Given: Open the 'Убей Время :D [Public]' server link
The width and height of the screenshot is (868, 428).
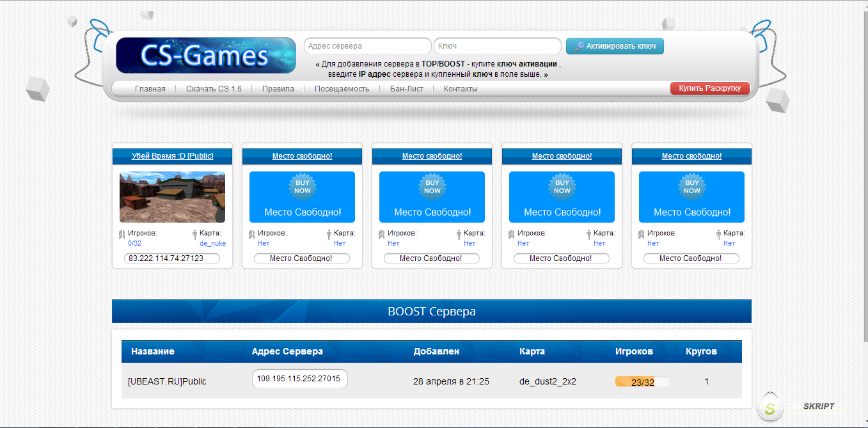Looking at the screenshot, I should (x=173, y=156).
